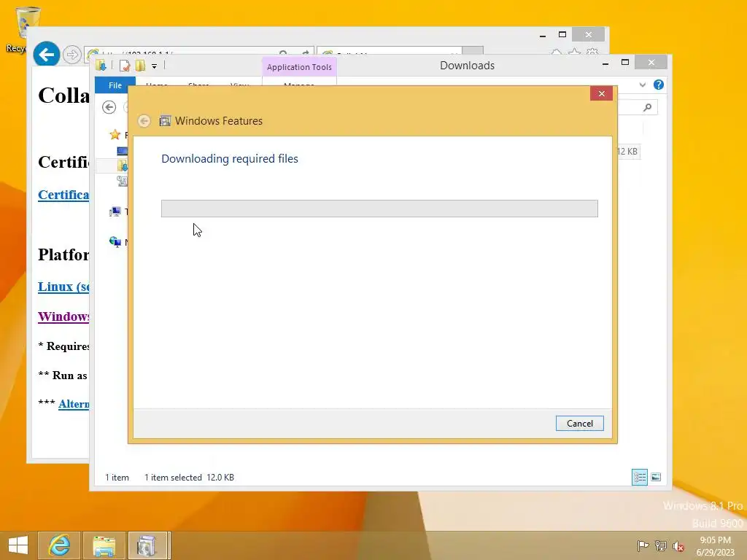The width and height of the screenshot is (747, 560).
Task: Select This PC in navigation pane
Action: pos(115,211)
